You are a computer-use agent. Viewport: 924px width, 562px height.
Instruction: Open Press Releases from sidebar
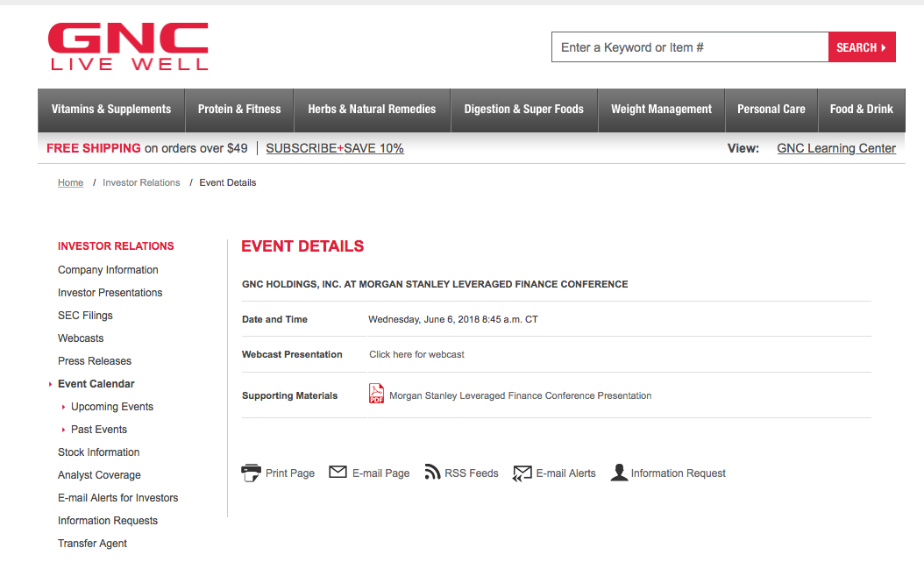click(95, 360)
